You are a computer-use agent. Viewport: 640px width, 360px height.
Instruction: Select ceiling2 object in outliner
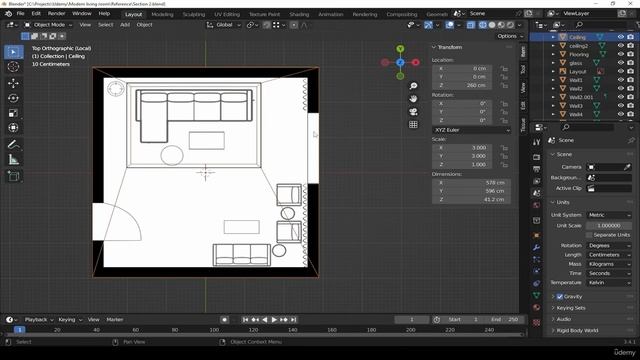[x=578, y=46]
